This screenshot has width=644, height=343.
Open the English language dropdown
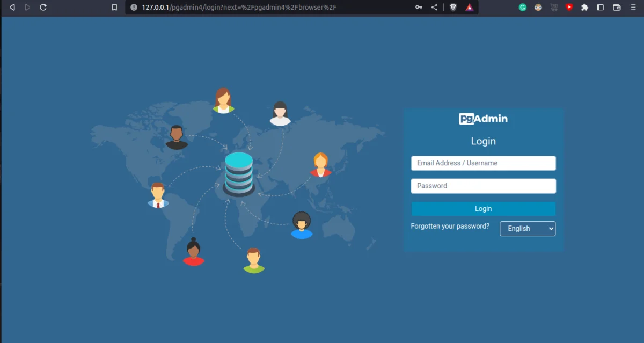click(x=528, y=228)
